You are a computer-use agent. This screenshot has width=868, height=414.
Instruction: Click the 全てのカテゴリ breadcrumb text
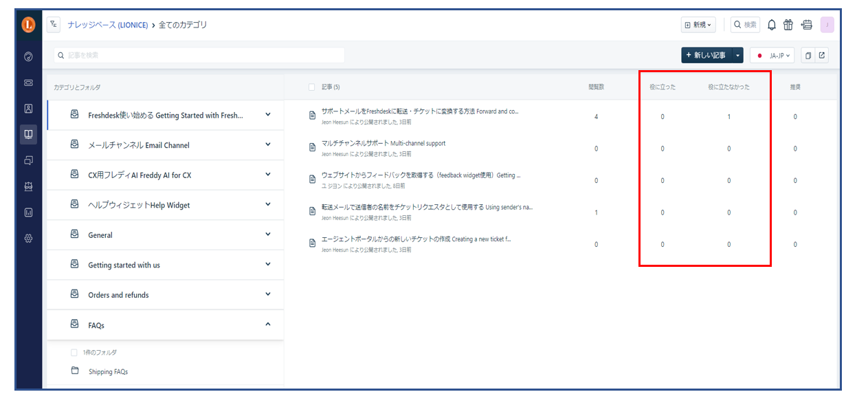coord(183,25)
